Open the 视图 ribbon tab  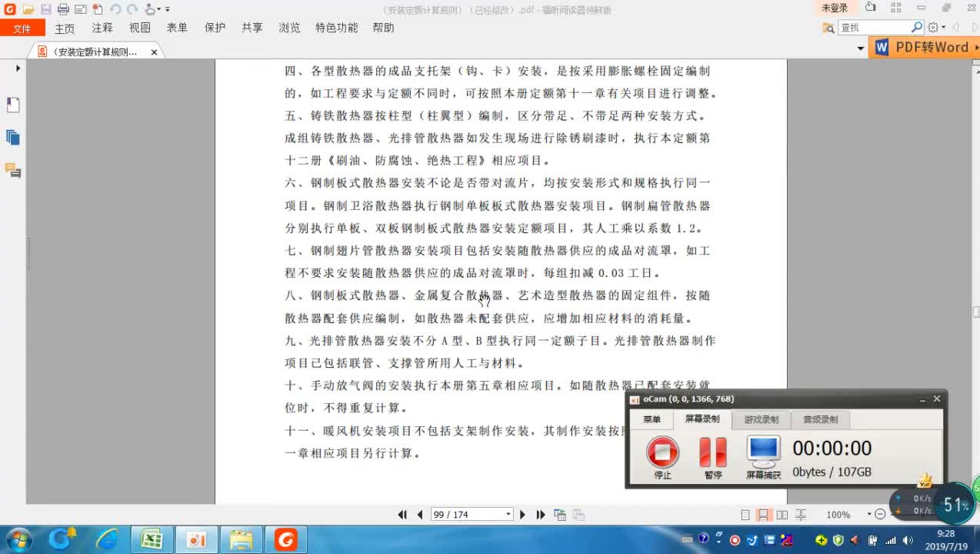(140, 28)
